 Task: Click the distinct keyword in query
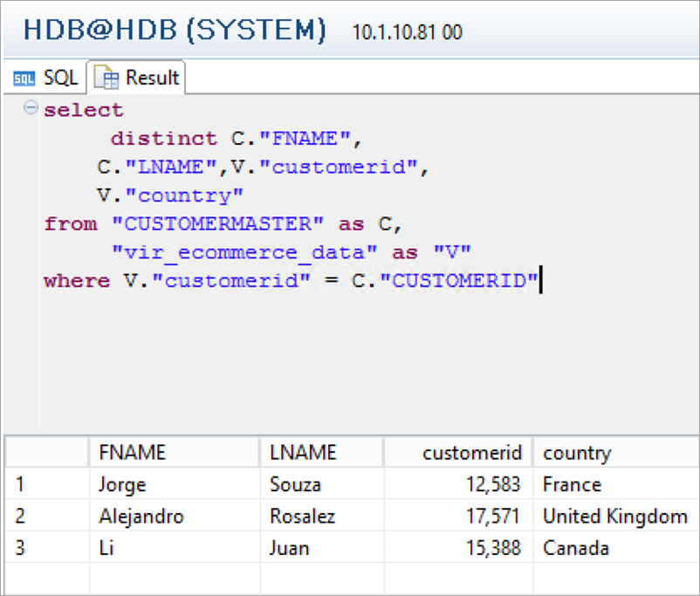click(164, 139)
